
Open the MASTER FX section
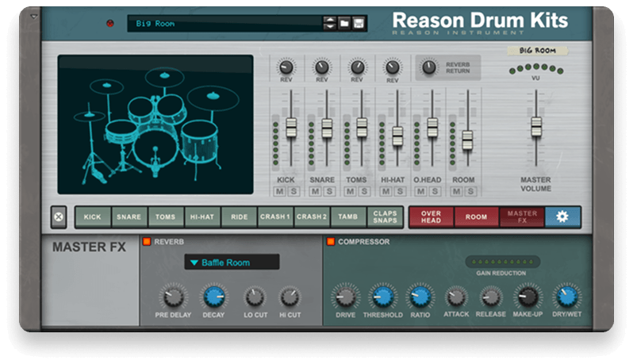click(522, 217)
